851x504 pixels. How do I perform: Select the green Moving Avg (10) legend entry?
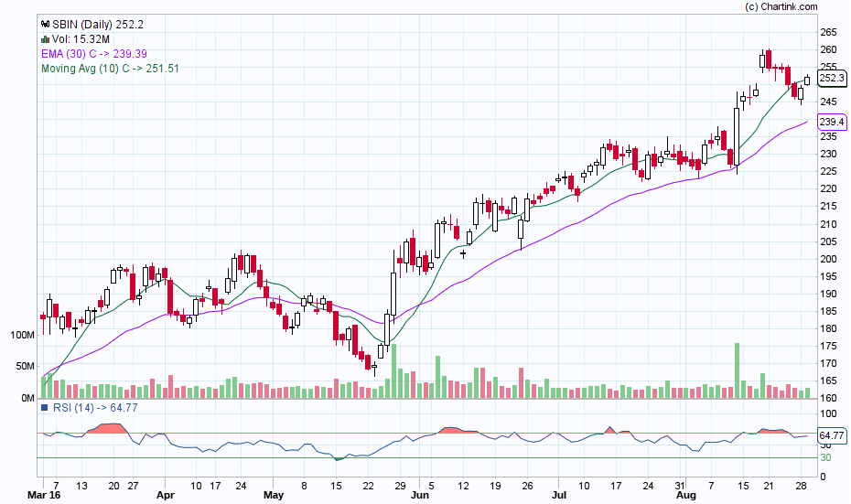click(110, 69)
